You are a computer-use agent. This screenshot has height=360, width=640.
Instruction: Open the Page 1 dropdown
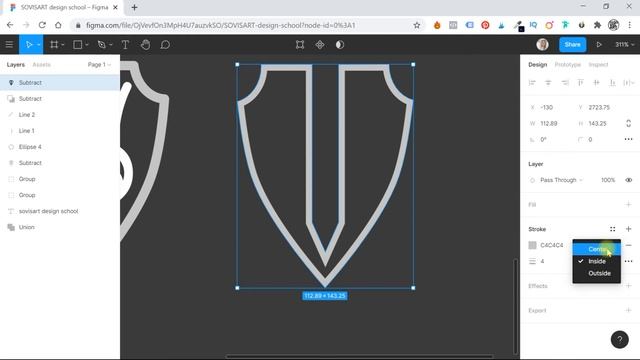[x=99, y=64]
